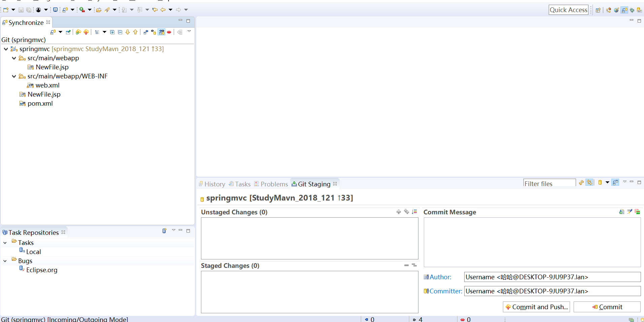Focus the Filter files field
The height and width of the screenshot is (322, 644).
pyautogui.click(x=549, y=183)
